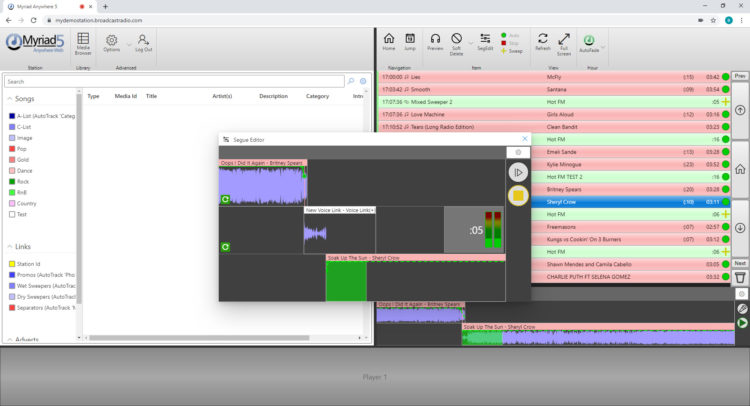Select the Country category
Image resolution: width=750 pixels, height=406 pixels.
(x=22, y=203)
